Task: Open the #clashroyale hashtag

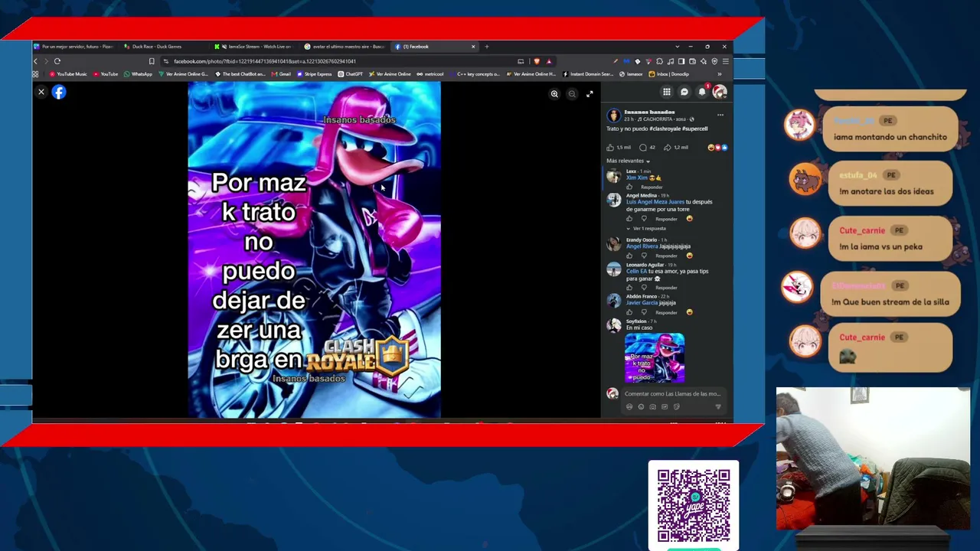Action: (665, 129)
